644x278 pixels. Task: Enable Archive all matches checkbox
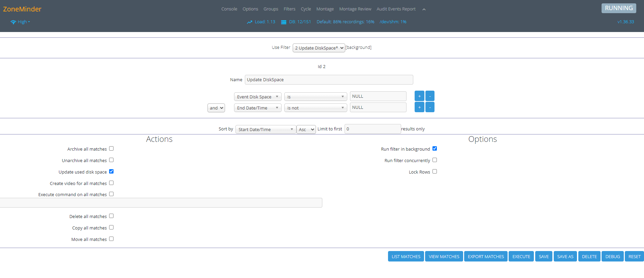111,149
